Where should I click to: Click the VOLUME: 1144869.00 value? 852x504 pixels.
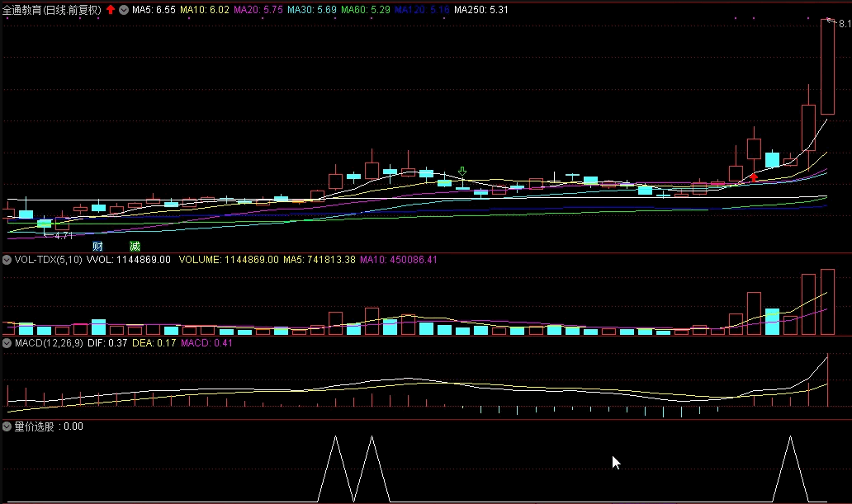[x=229, y=260]
